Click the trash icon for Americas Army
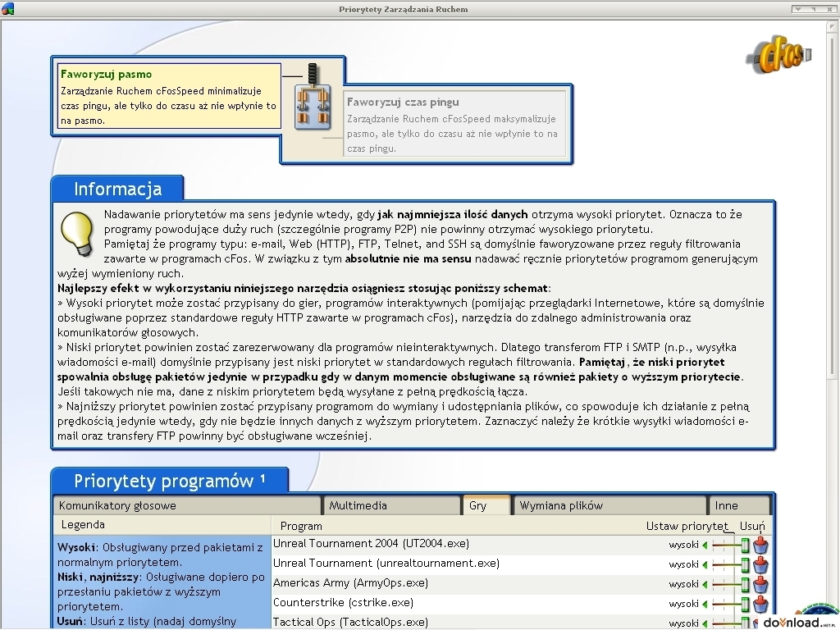 coord(760,584)
